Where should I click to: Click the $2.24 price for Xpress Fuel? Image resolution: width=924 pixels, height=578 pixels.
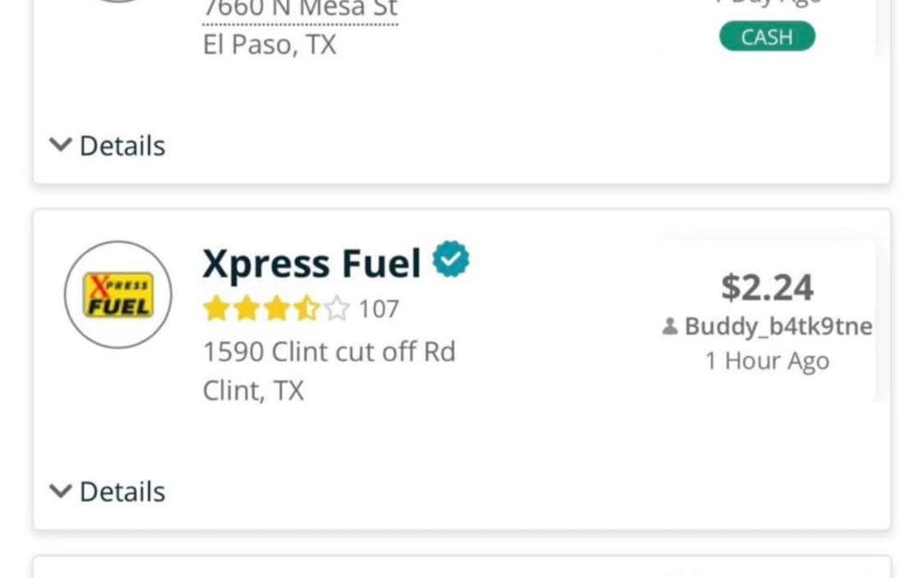point(767,287)
